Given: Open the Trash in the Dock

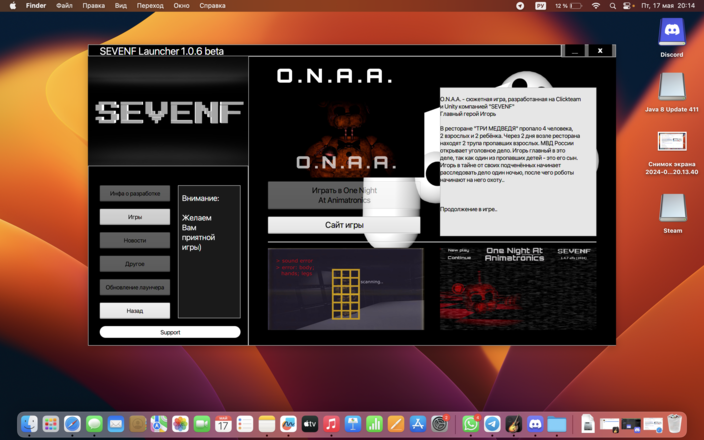Looking at the screenshot, I should (674, 424).
